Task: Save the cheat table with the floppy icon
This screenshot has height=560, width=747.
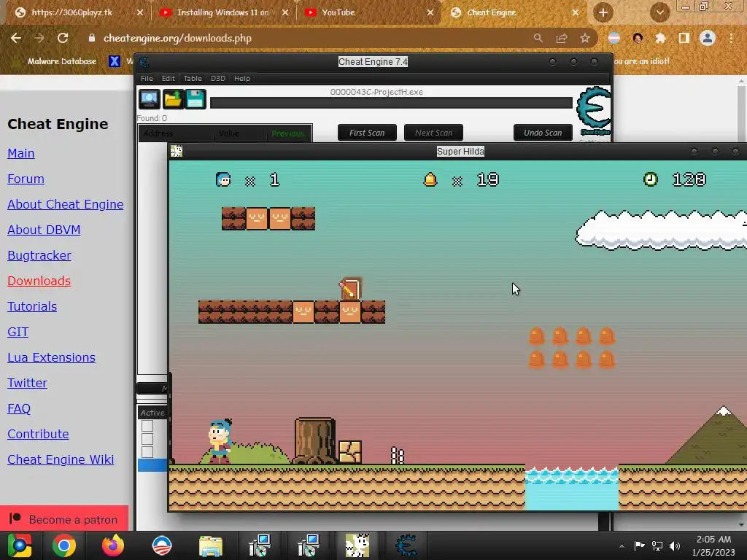Action: pyautogui.click(x=196, y=99)
